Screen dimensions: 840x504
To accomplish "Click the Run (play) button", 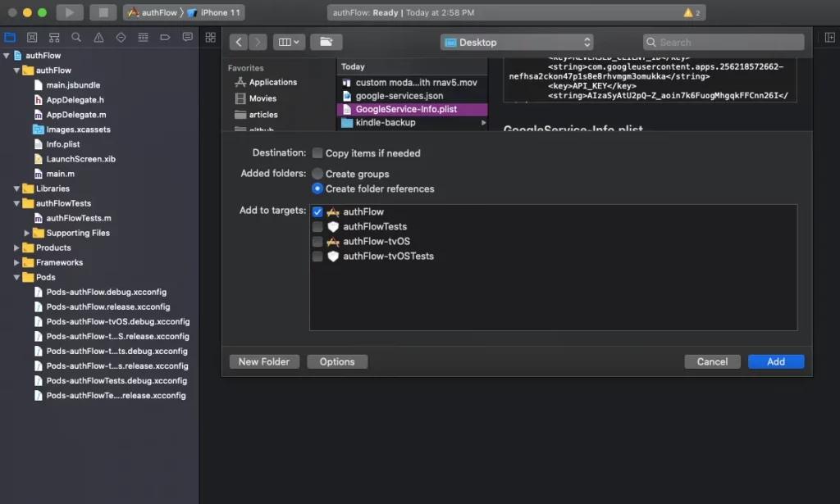I will click(70, 12).
